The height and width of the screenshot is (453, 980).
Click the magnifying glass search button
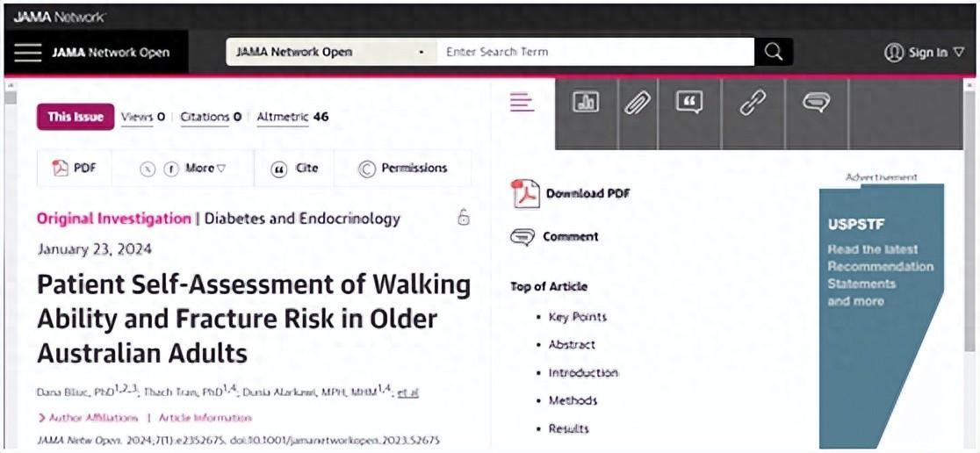773,52
